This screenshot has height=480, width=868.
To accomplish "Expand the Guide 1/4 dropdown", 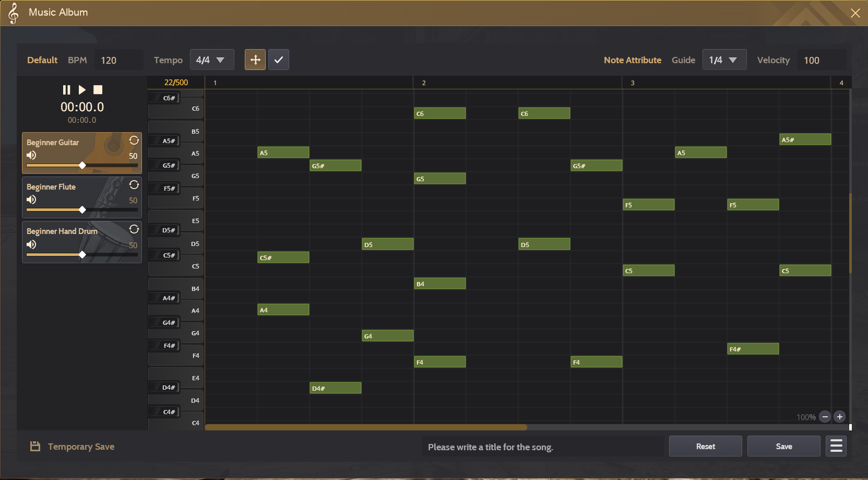I will 724,60.
